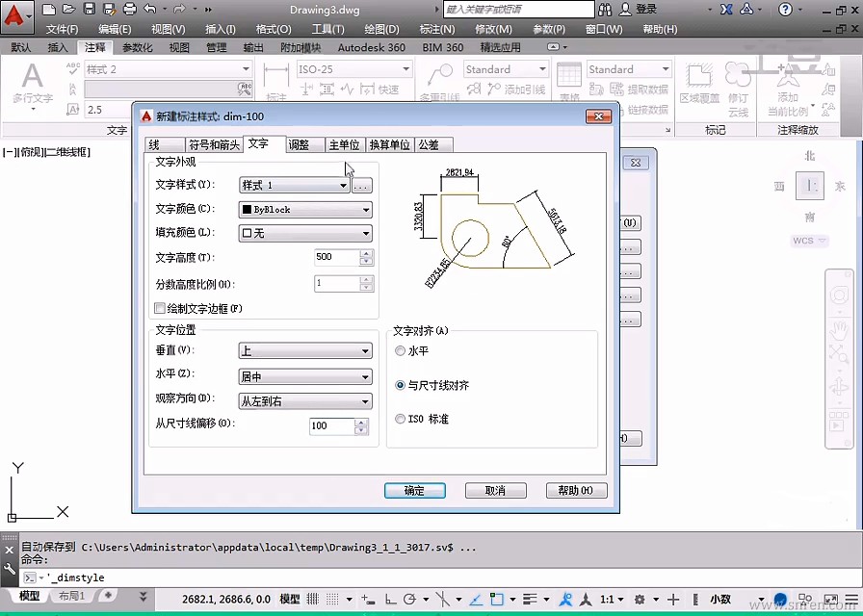Click the 文字高度 field showing 500
863x616 pixels.
[337, 257]
